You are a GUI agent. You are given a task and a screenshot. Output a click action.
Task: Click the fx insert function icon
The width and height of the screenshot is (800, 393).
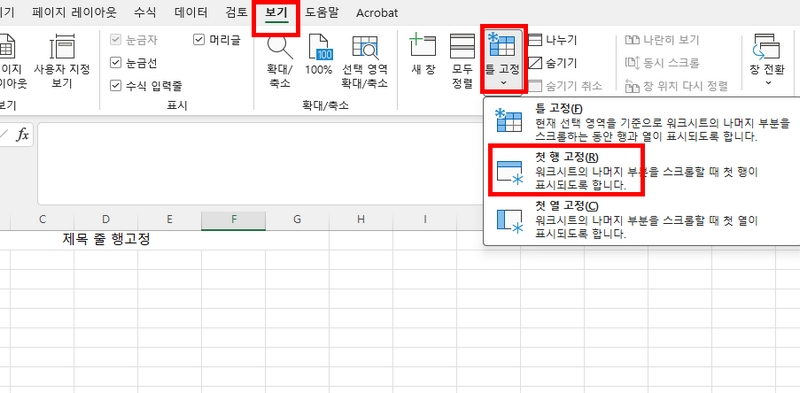pyautogui.click(x=22, y=135)
